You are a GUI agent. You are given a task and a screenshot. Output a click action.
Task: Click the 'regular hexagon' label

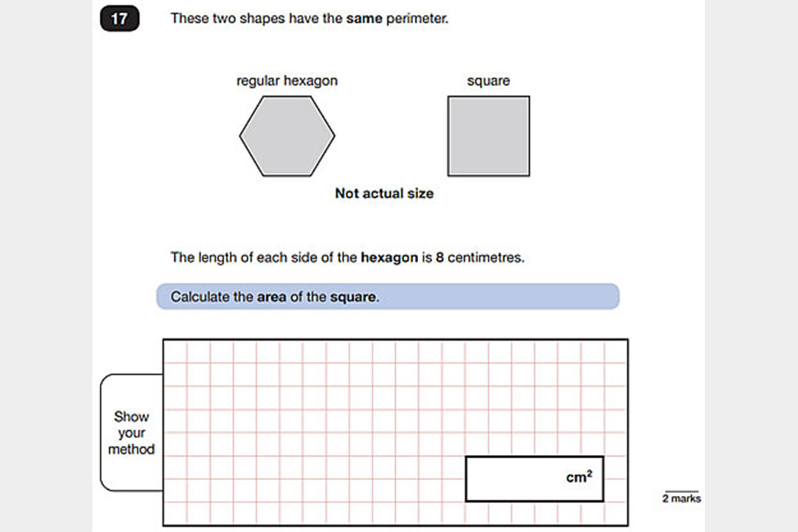[x=287, y=81]
